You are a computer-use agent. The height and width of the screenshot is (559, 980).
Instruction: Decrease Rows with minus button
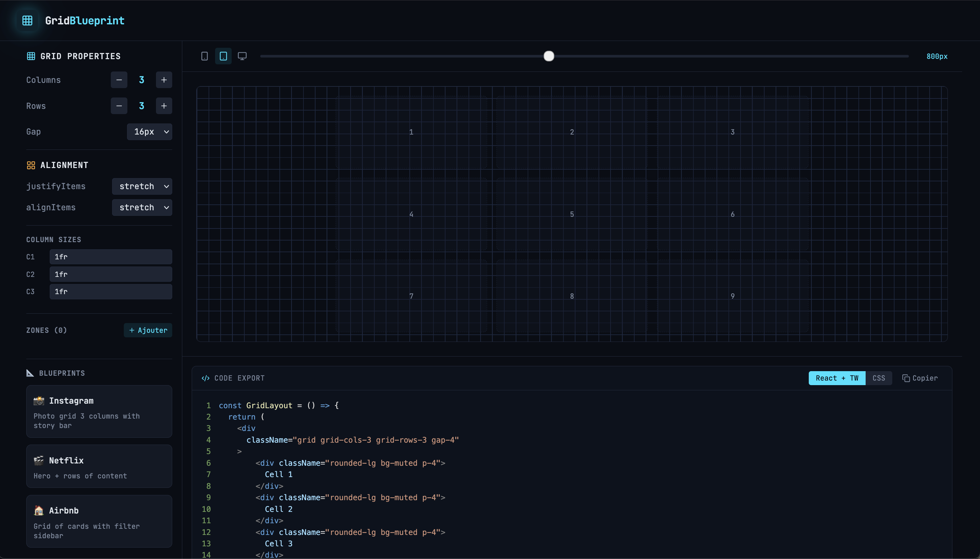[x=119, y=106]
